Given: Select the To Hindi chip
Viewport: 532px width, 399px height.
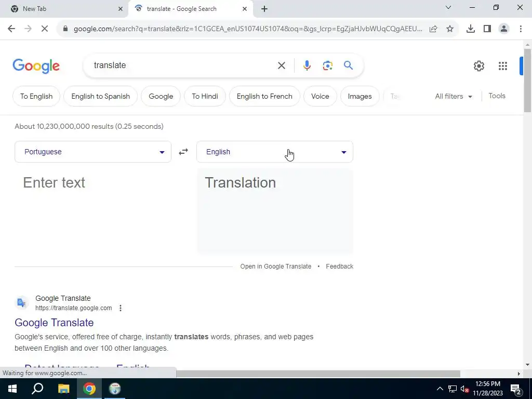Looking at the screenshot, I should pyautogui.click(x=205, y=96).
